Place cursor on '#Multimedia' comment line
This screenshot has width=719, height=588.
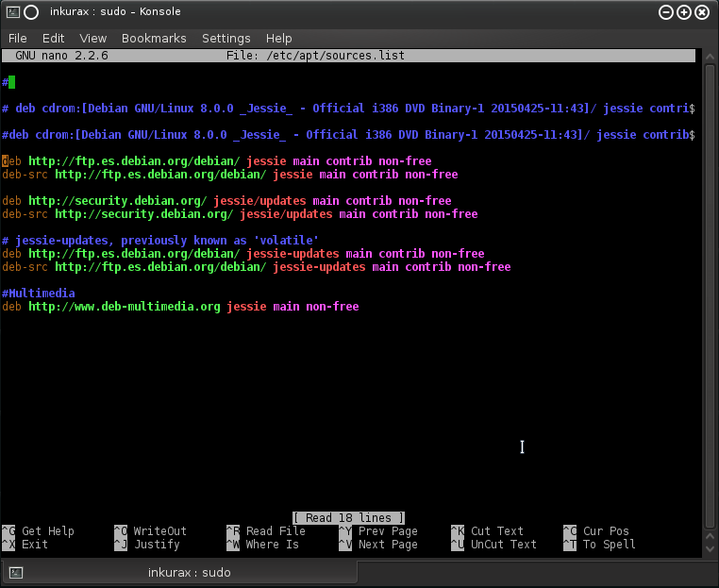[x=38, y=294]
